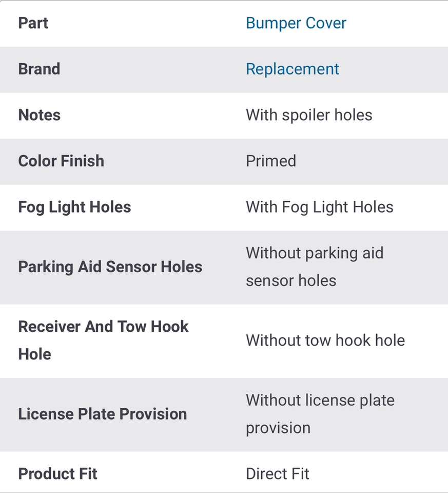Click the 'With Fog Light Holes' value
The image size is (448, 493).
(x=319, y=207)
